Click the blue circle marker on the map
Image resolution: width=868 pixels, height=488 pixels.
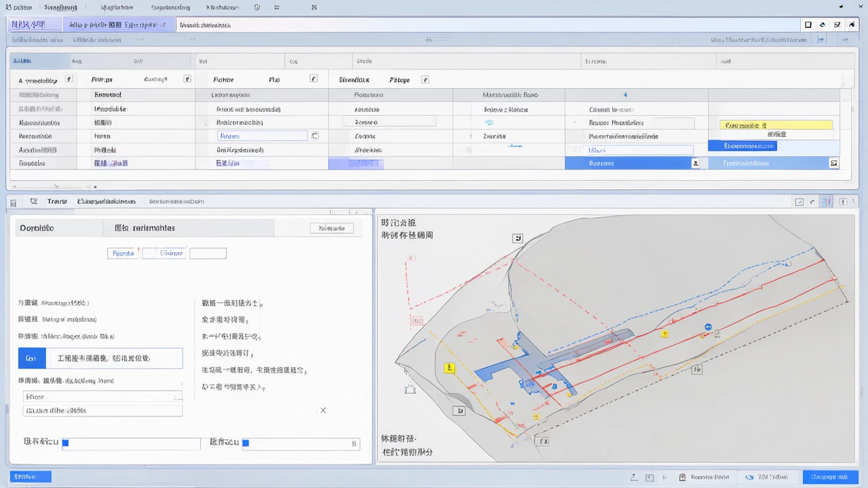point(708,327)
